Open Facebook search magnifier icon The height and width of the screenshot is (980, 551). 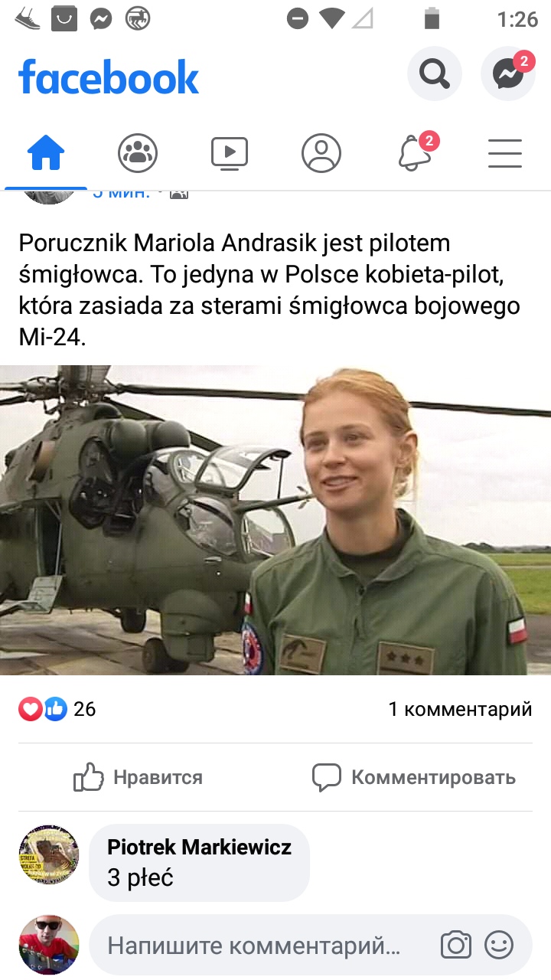[x=435, y=74]
